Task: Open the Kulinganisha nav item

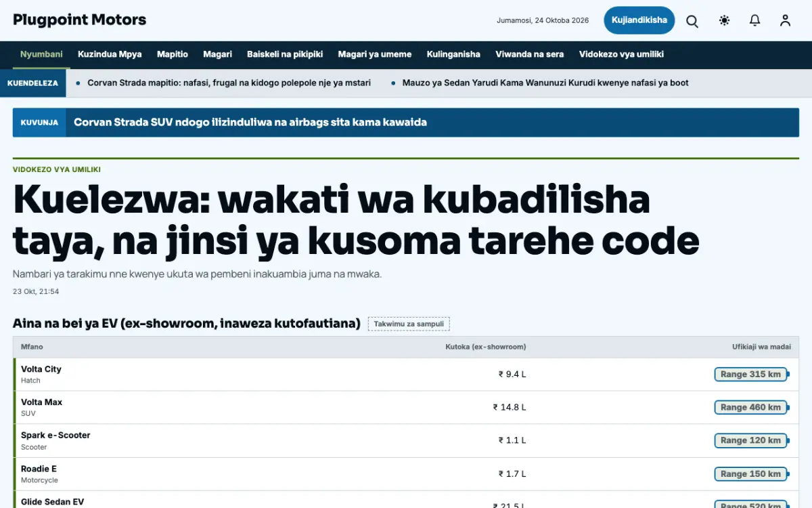Action: 453,54
